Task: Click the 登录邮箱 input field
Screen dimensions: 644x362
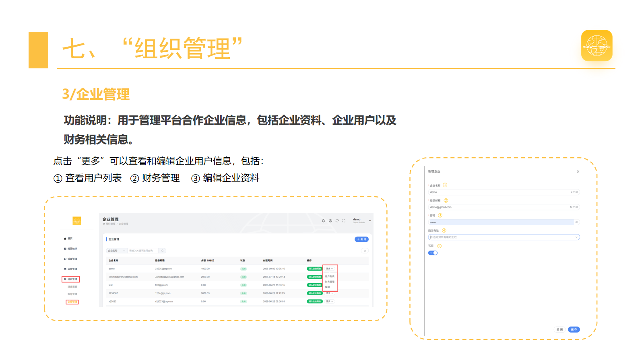Action: coord(504,207)
